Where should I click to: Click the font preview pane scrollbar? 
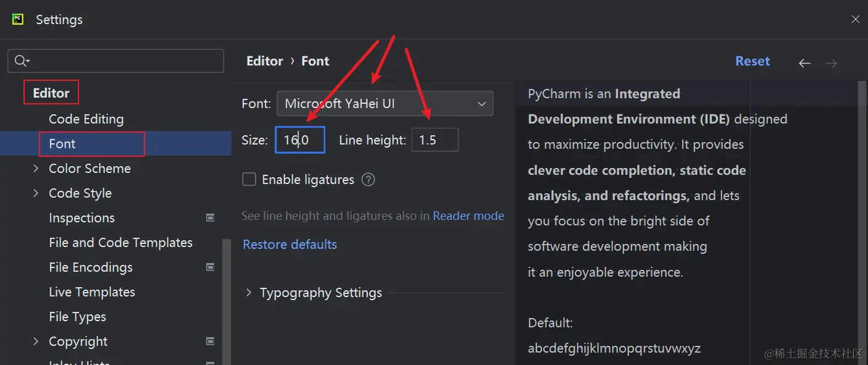862,223
